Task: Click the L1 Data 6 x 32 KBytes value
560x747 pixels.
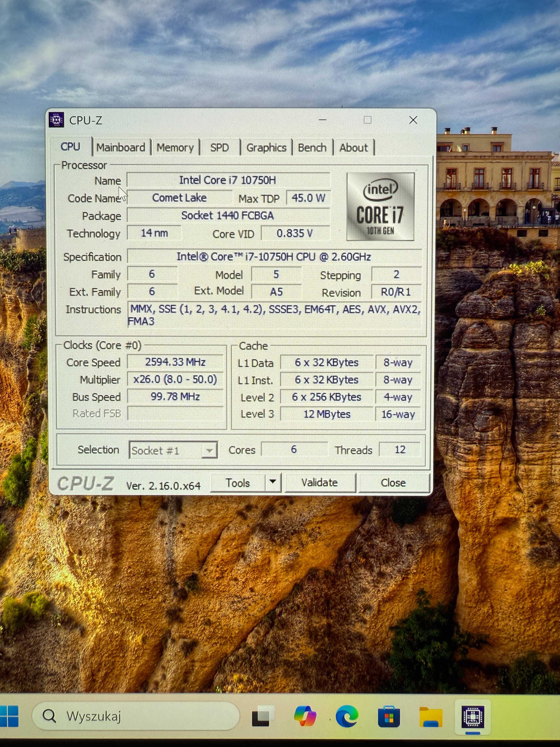Action: click(327, 363)
